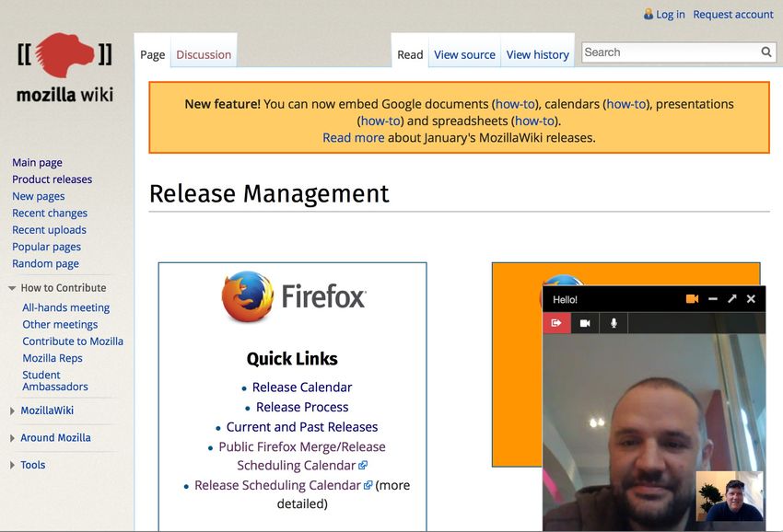783x532 pixels.
Task: Open Recent changes sidebar link
Action: pos(50,214)
